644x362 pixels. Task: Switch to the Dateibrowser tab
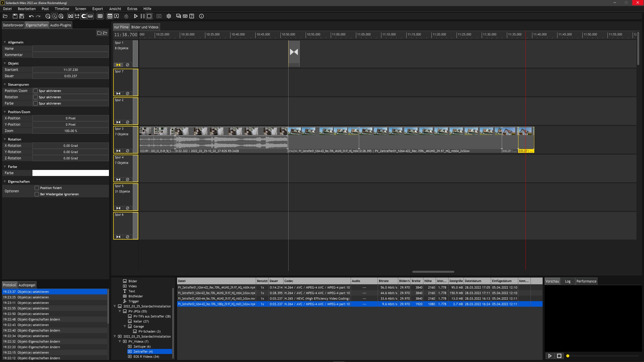(13, 25)
